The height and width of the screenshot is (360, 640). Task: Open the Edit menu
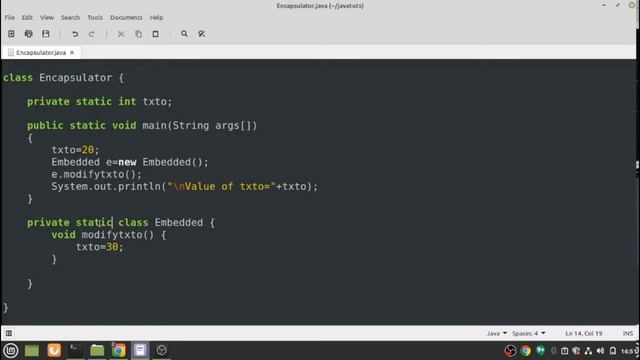[27, 18]
